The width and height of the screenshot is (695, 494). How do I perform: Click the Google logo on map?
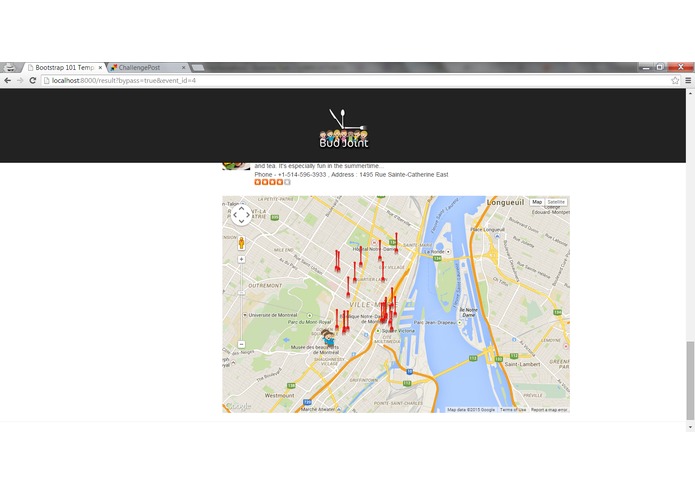click(238, 406)
